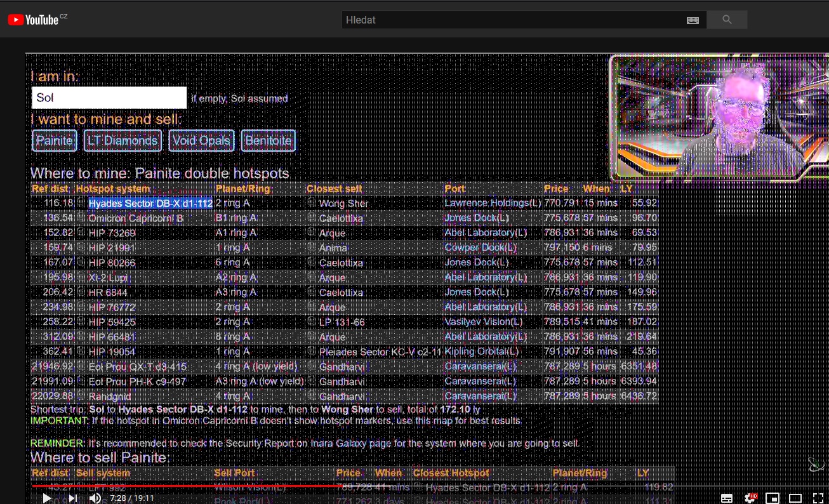Copy icon beside LP 131-66

pos(311,322)
